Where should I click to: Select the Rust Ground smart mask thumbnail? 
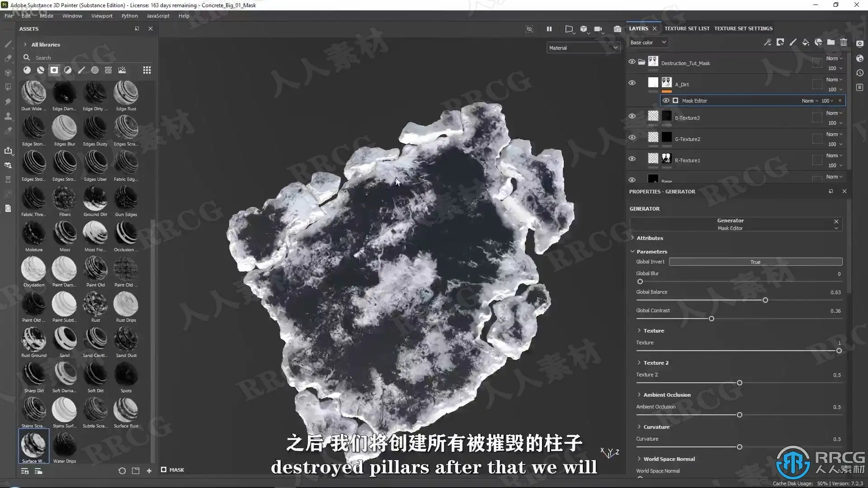pos(33,340)
